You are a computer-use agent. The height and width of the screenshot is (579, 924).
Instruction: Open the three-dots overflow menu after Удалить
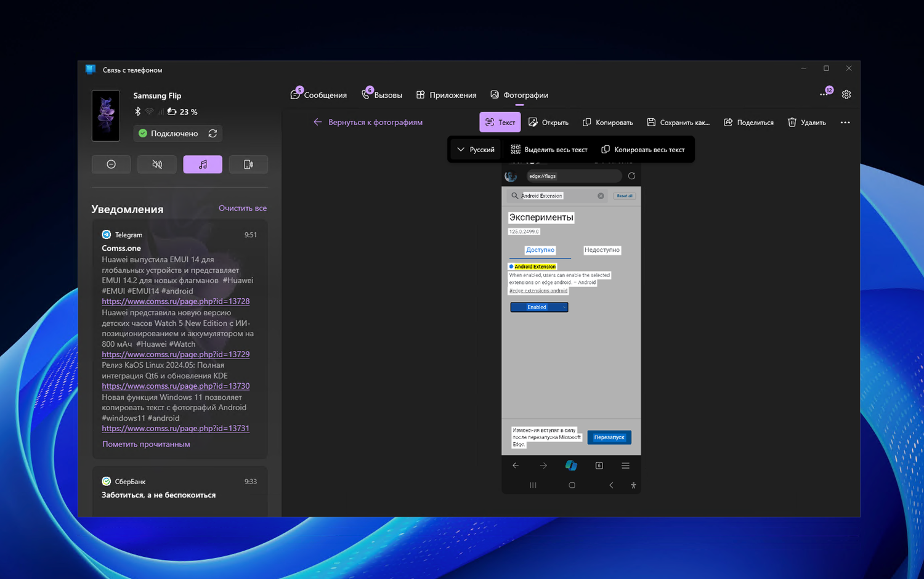[x=845, y=123]
